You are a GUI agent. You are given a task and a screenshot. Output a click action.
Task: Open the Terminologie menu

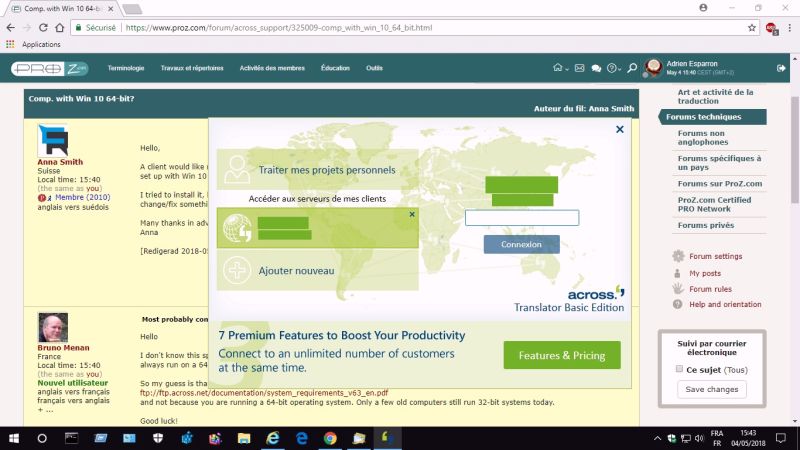tap(126, 68)
